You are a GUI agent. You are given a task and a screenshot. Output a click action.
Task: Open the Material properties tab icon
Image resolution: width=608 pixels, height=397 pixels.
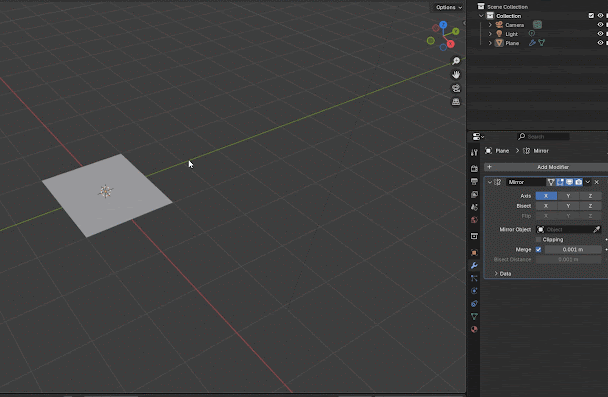coord(474,329)
